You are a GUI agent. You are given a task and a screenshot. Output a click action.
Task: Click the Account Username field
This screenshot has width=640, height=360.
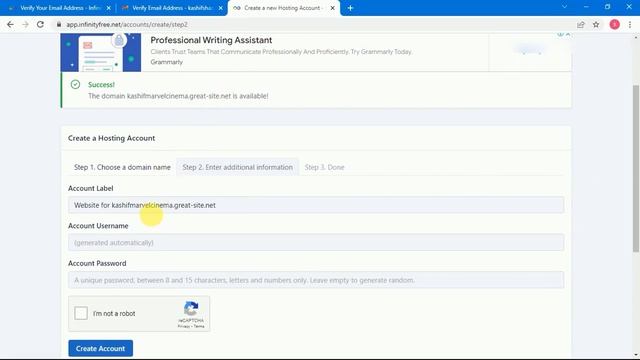pyautogui.click(x=316, y=242)
